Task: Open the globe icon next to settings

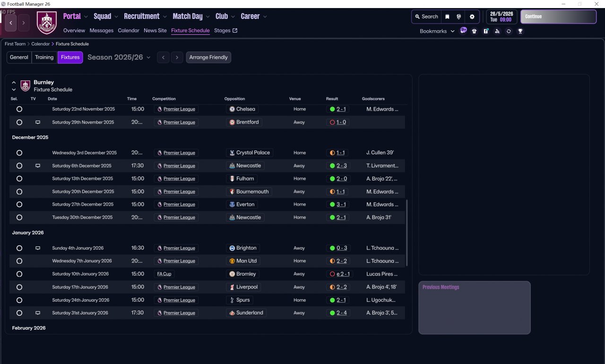Action: [x=458, y=17]
